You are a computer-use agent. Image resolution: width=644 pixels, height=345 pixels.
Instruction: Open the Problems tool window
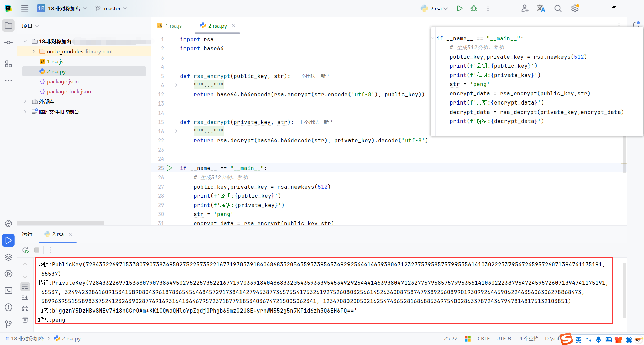(x=9, y=307)
